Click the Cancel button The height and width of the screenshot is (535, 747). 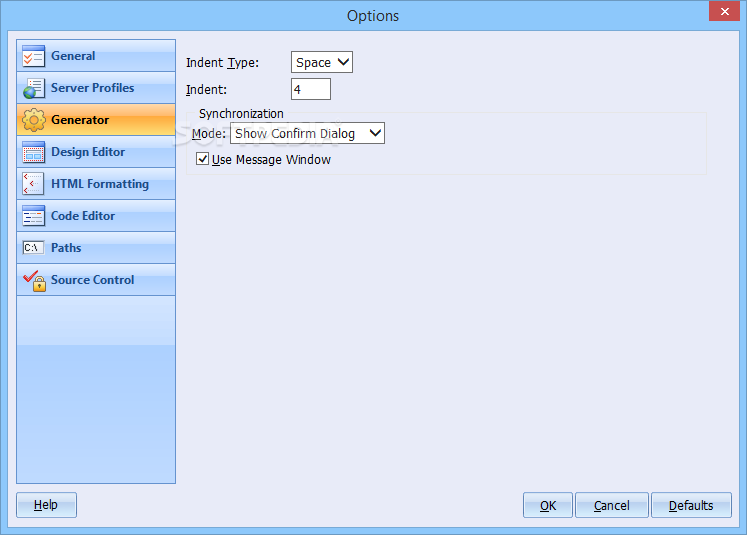[x=612, y=505]
